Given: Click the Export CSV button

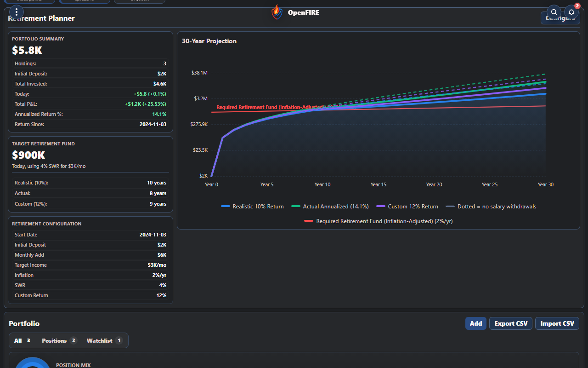Looking at the screenshot, I should coord(511,323).
